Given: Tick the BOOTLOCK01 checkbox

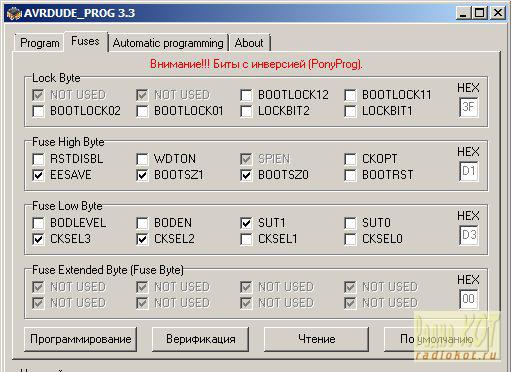Looking at the screenshot, I should point(142,111).
